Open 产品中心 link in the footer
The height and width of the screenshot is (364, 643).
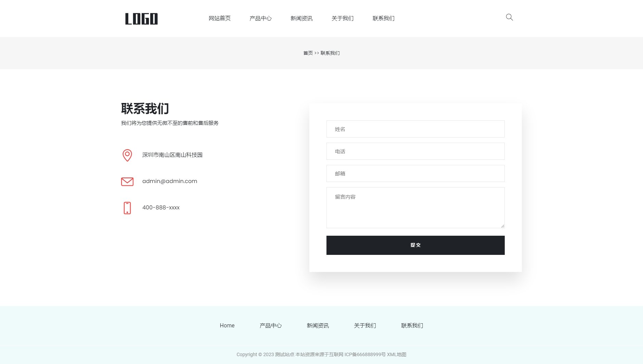click(x=271, y=326)
